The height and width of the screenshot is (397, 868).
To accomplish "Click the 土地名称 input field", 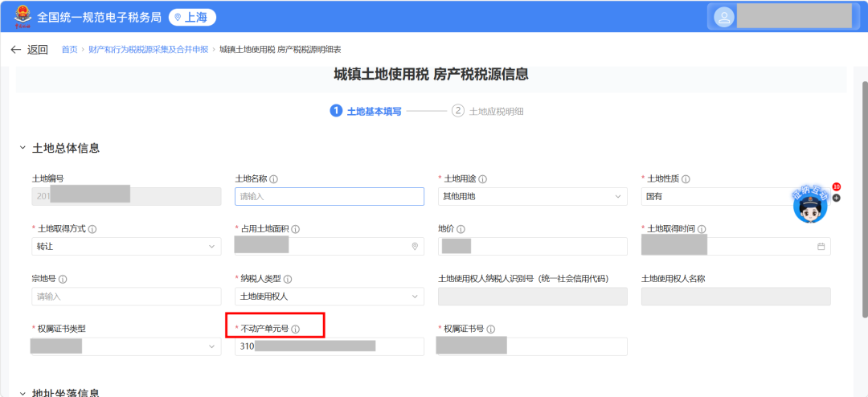I will (330, 197).
